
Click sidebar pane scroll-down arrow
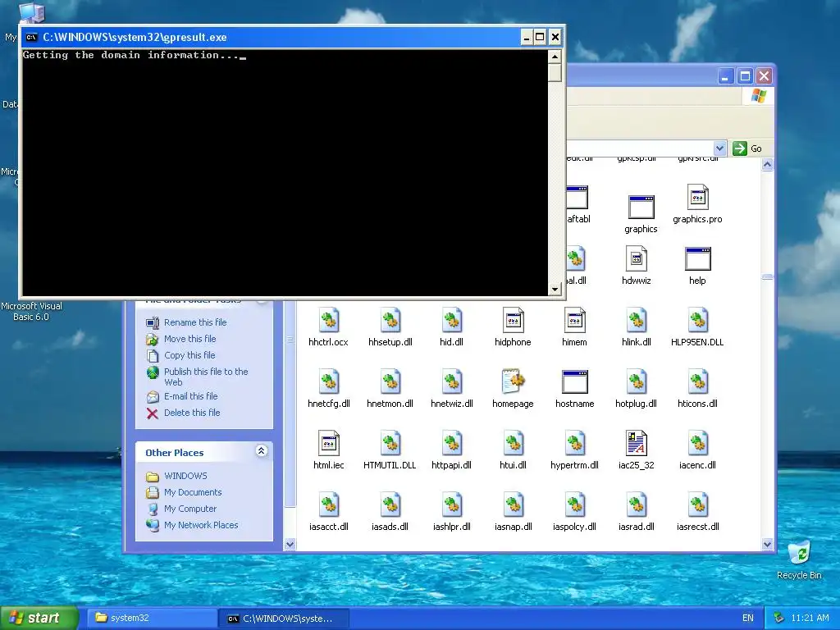click(x=290, y=545)
